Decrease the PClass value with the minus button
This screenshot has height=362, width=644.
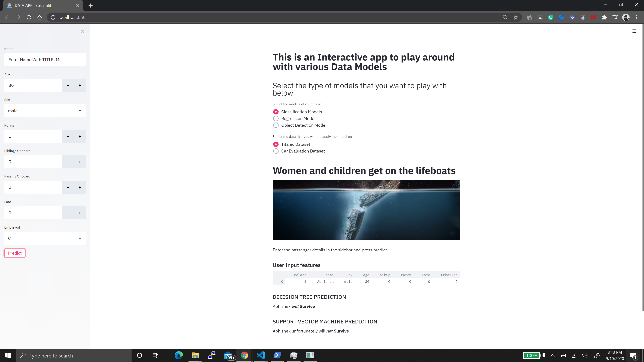(x=67, y=136)
